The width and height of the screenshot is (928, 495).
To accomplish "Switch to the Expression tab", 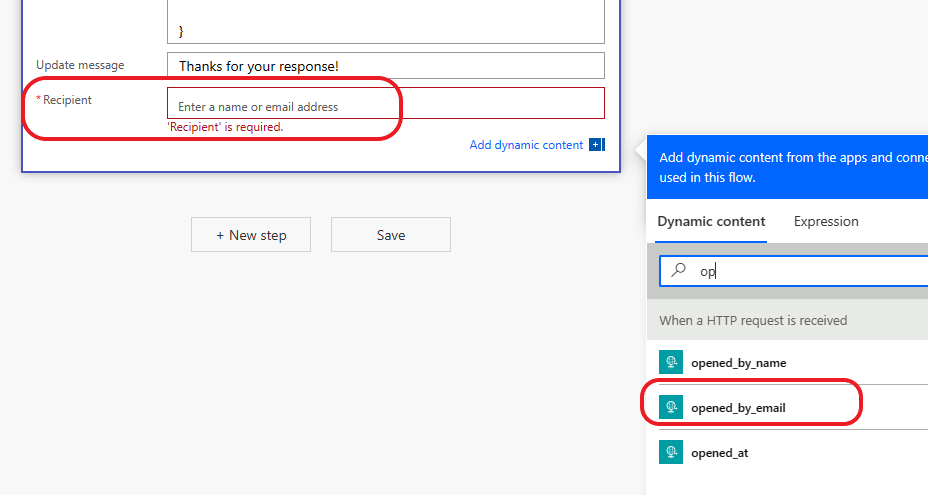I will point(826,221).
